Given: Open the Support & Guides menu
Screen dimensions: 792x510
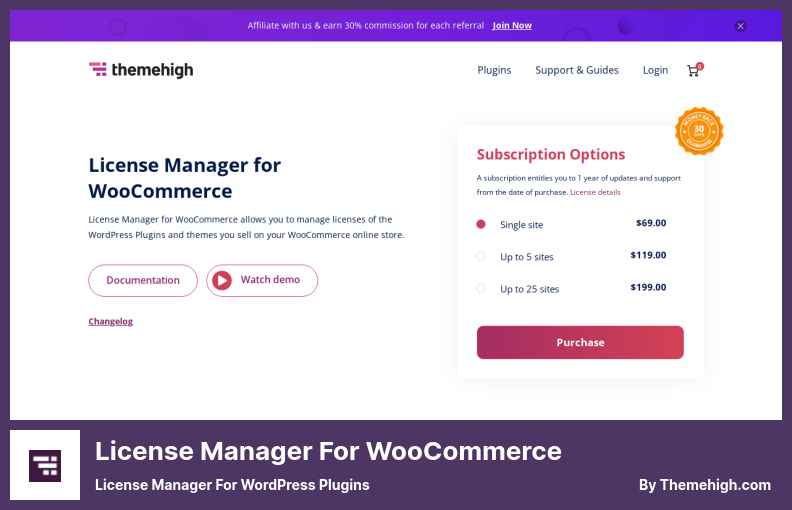Looking at the screenshot, I should click(x=577, y=70).
